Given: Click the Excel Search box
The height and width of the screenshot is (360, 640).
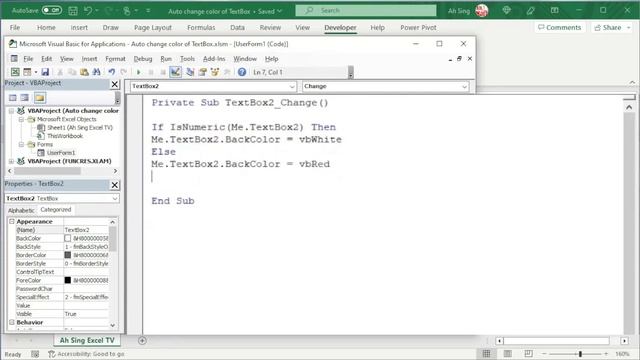Looking at the screenshot, I should click(366, 11).
